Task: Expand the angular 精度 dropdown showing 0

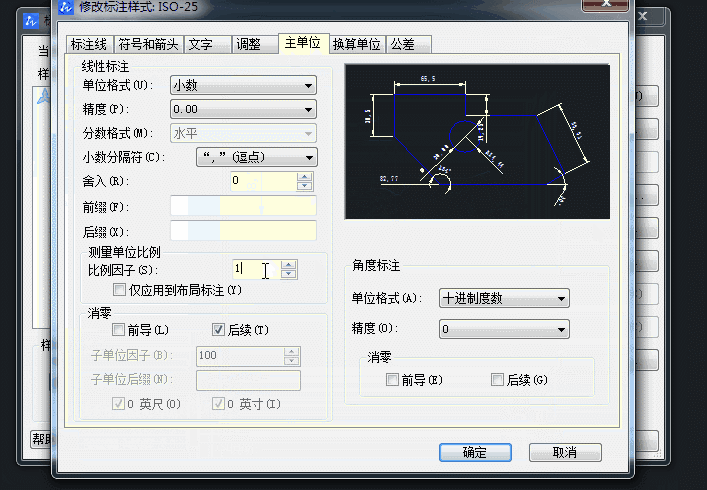Action: tap(504, 329)
